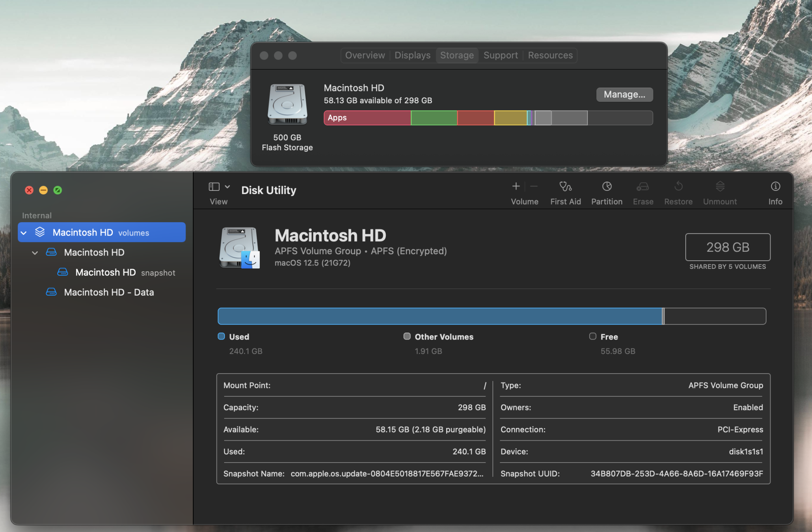Click the disk1s1s1 device value
This screenshot has width=812, height=532.
click(x=746, y=452)
